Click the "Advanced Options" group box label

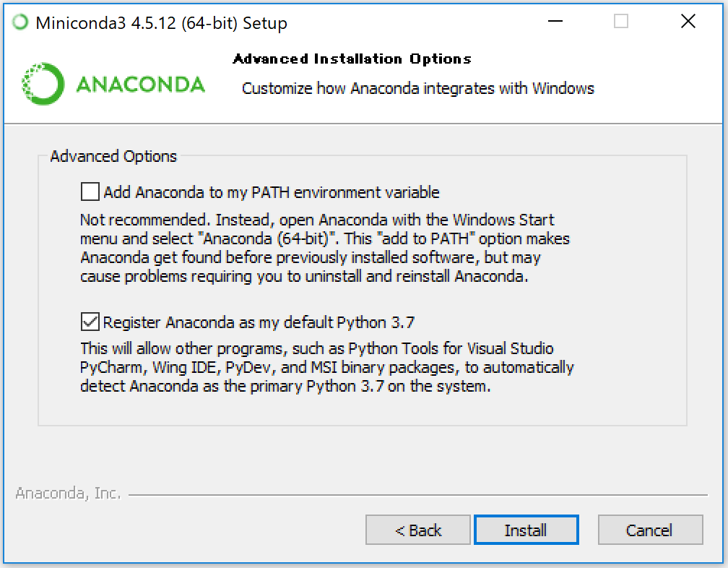coord(113,156)
